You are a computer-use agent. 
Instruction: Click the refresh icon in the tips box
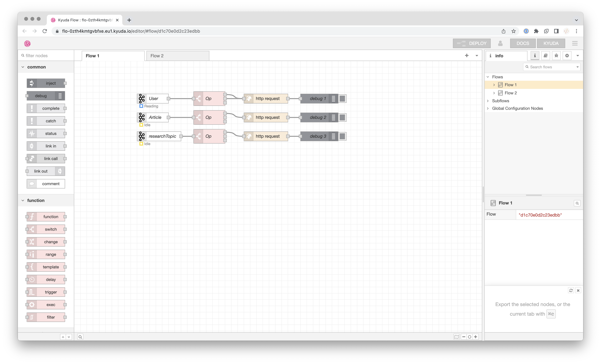click(x=571, y=290)
